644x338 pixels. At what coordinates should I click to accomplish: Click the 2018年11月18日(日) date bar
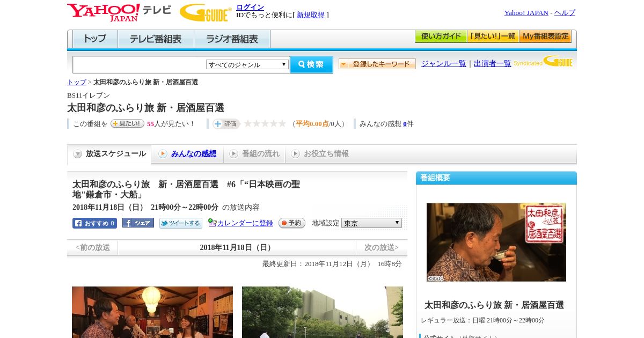(x=237, y=247)
